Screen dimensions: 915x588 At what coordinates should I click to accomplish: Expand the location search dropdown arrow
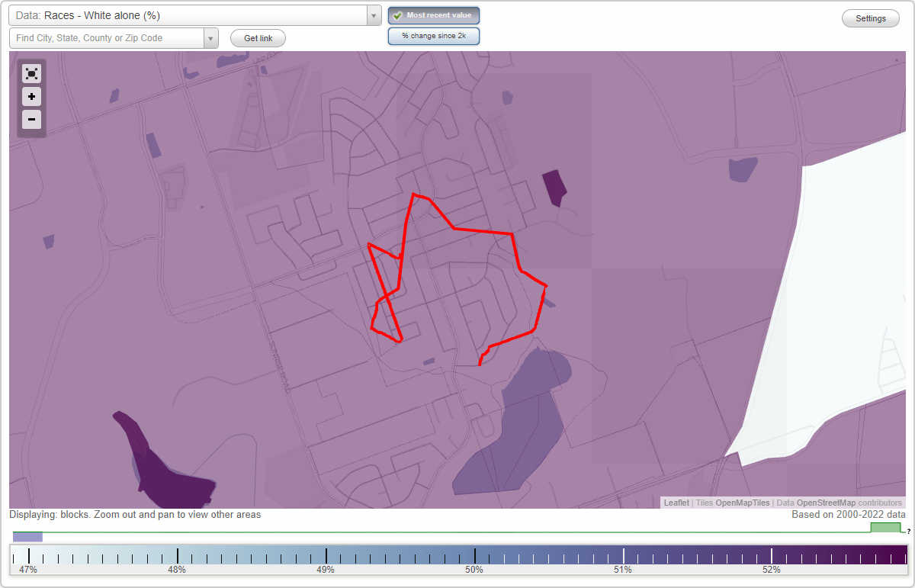click(210, 38)
